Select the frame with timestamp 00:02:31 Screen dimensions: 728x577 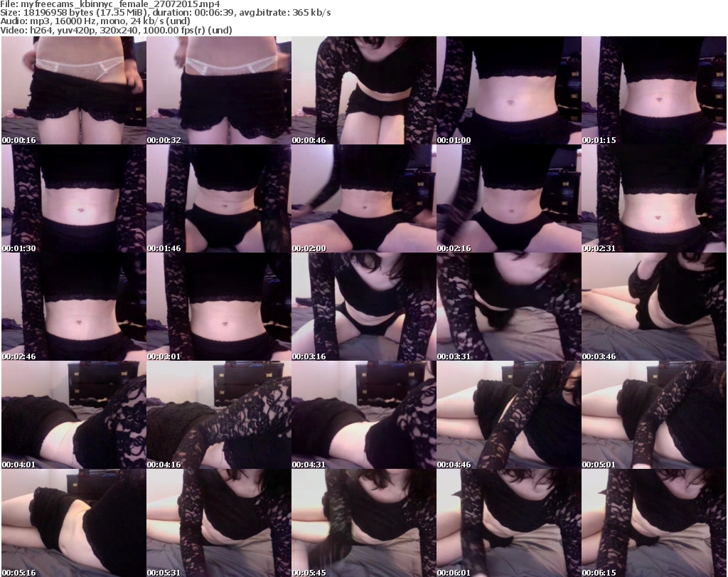click(x=654, y=198)
